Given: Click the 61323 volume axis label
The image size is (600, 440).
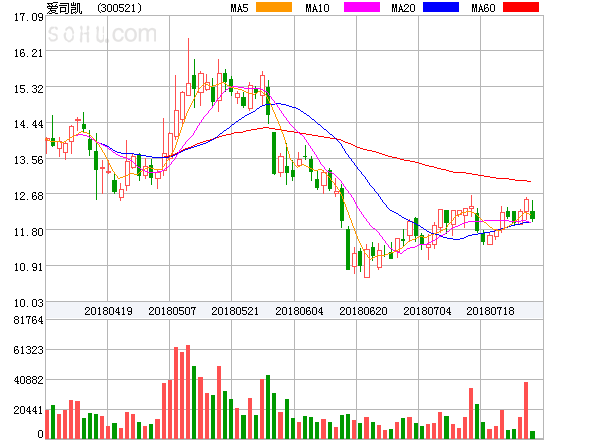Looking at the screenshot, I should tap(29, 350).
